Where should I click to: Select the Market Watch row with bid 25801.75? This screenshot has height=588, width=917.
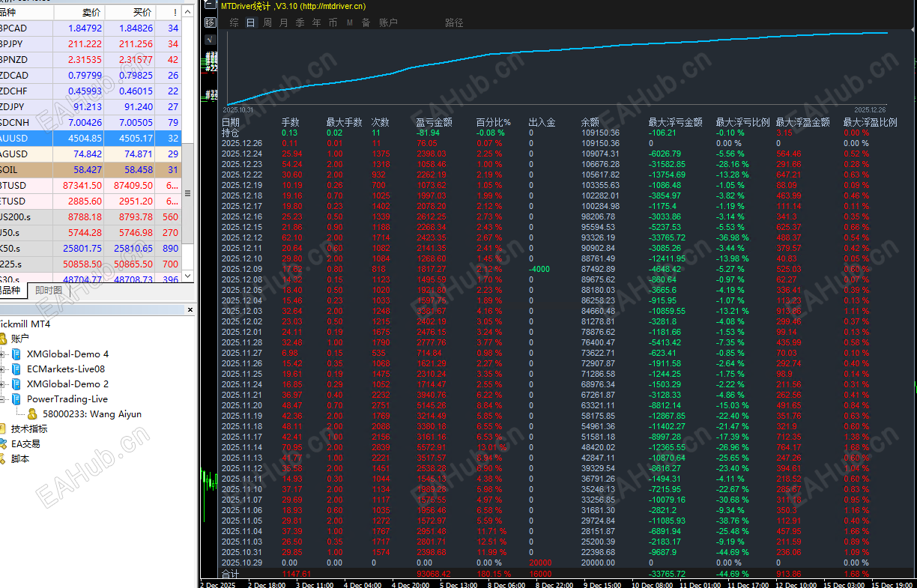coord(91,248)
